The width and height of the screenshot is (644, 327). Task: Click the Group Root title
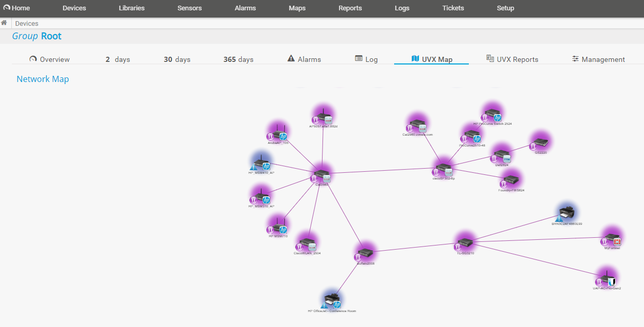37,36
